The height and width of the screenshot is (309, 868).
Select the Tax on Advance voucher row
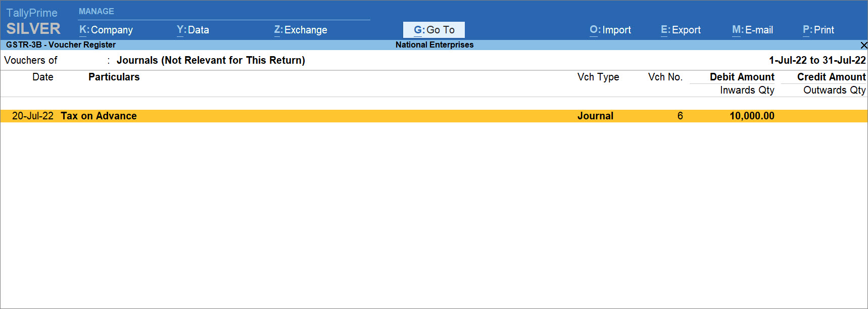click(x=434, y=116)
